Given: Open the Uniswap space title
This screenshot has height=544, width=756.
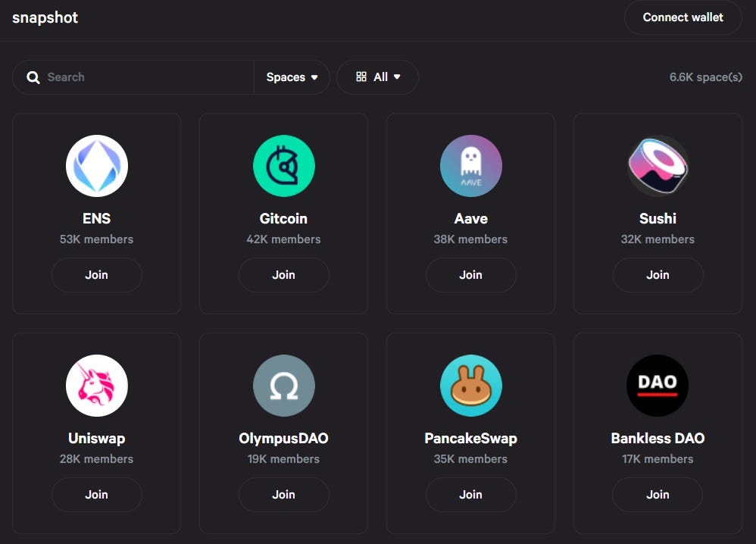Looking at the screenshot, I should click(97, 439).
